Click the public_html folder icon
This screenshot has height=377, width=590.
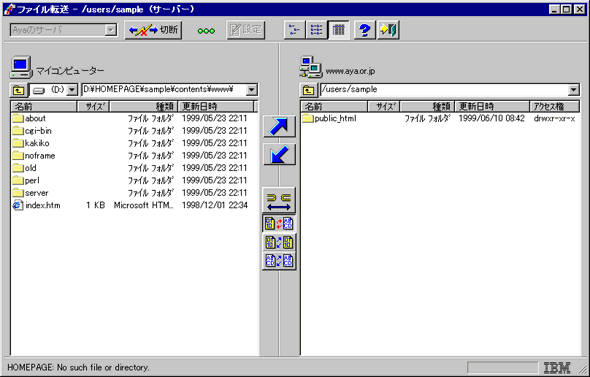(x=308, y=119)
